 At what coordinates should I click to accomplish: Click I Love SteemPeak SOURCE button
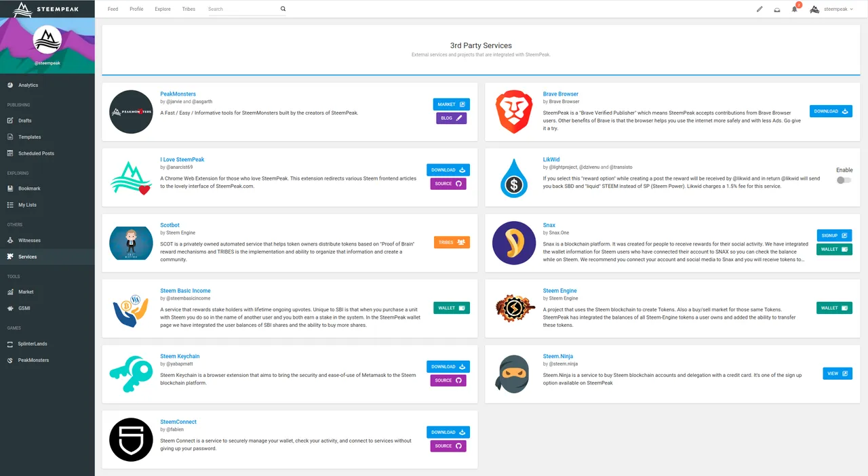click(448, 184)
